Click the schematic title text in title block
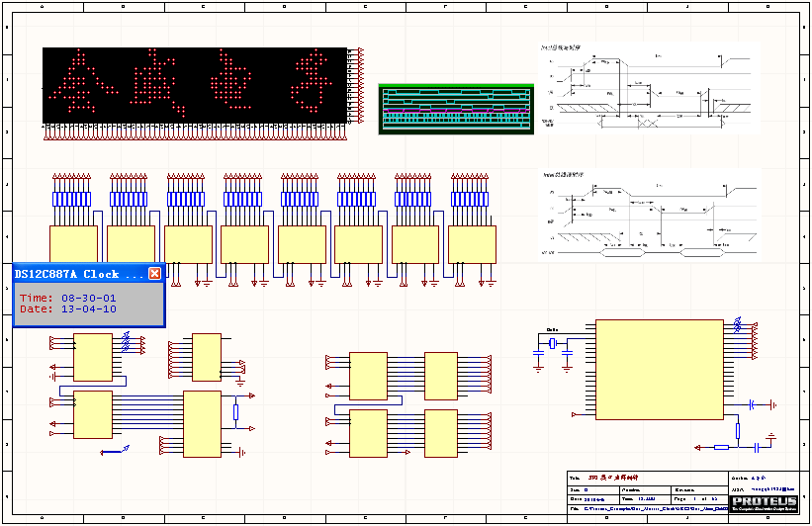This screenshot has height=526, width=812. 613,478
